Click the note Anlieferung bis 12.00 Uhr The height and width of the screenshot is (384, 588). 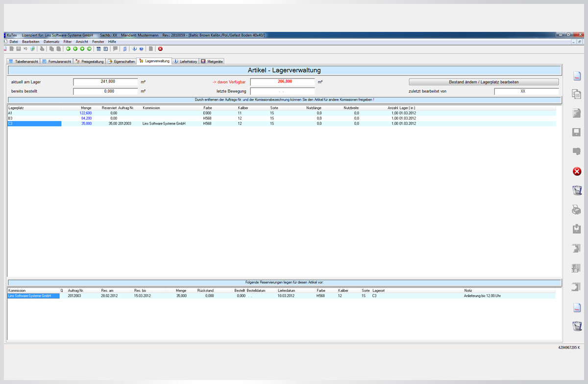tap(483, 296)
